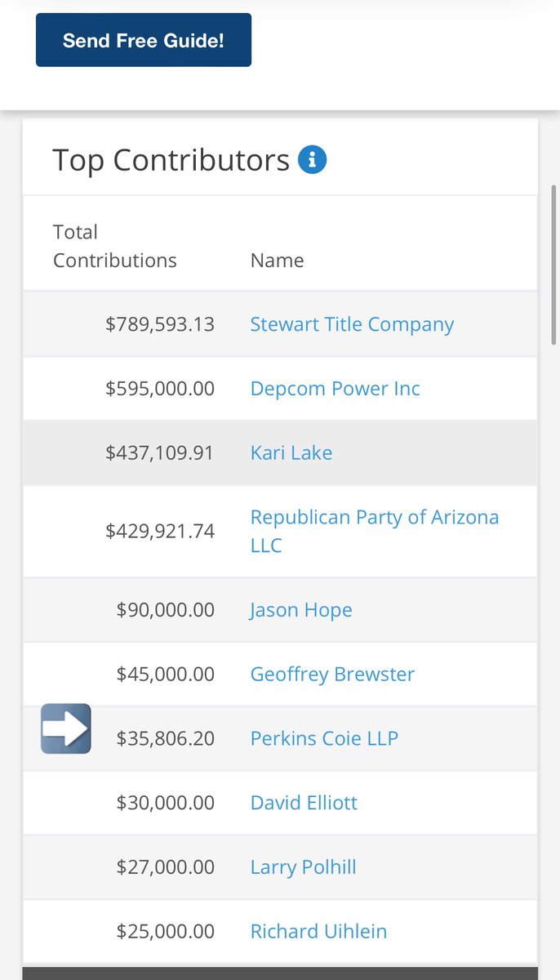Select the Kari Lake contributor link
Viewport: 560px width, 980px height.
(291, 453)
